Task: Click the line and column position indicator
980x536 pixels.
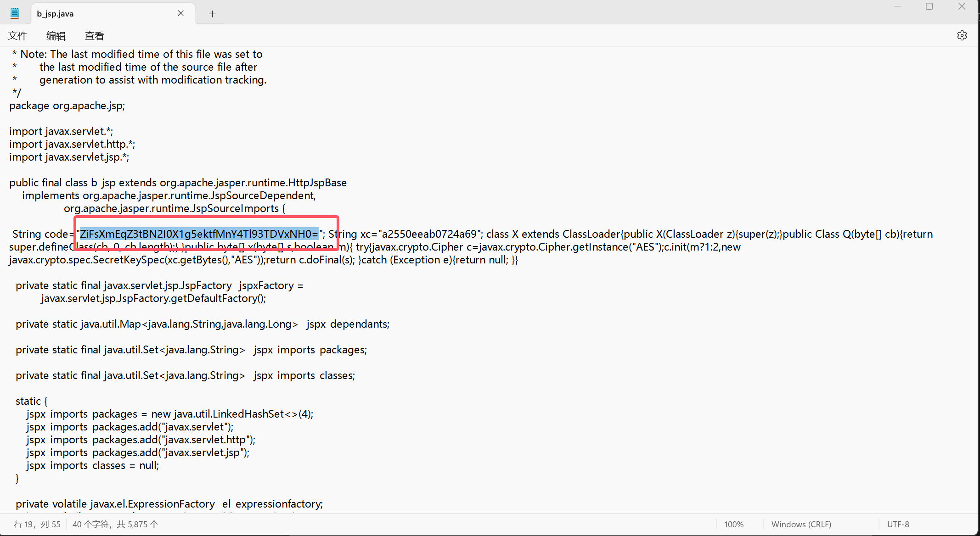Action: tap(37, 524)
